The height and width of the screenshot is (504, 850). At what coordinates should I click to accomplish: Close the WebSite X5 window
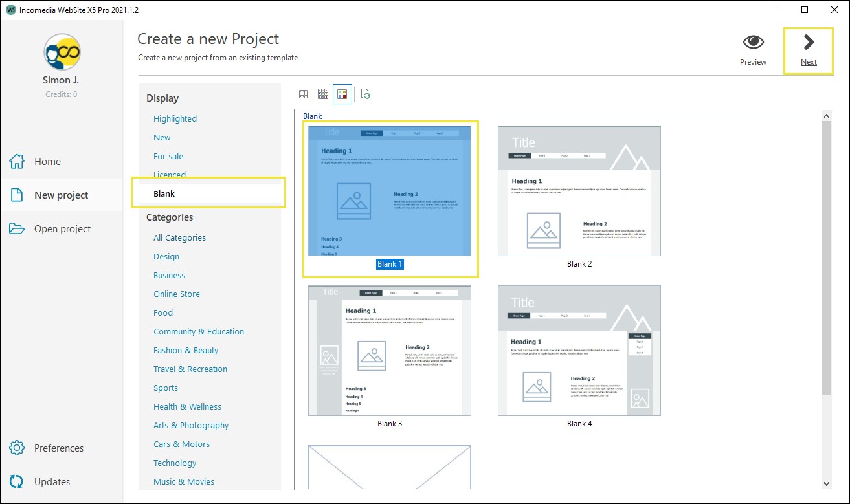(x=834, y=10)
